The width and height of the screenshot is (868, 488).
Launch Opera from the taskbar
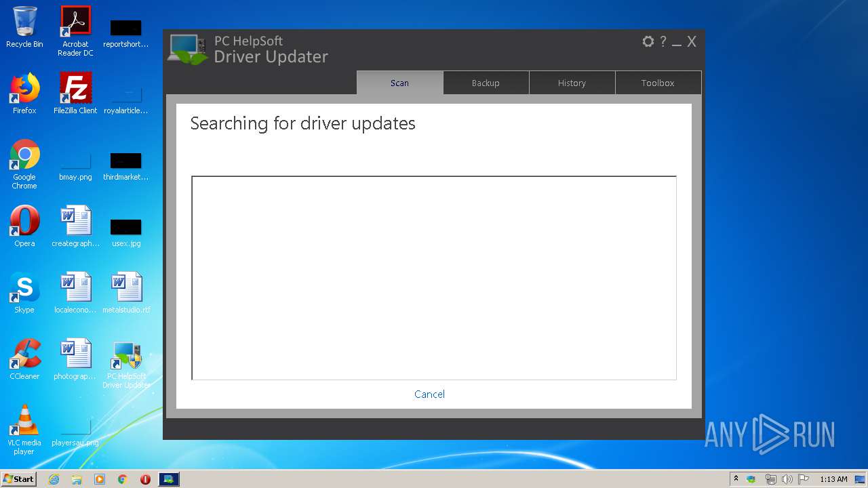145,479
